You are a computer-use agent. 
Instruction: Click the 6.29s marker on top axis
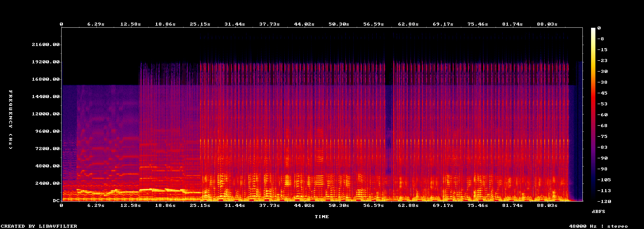click(x=96, y=24)
